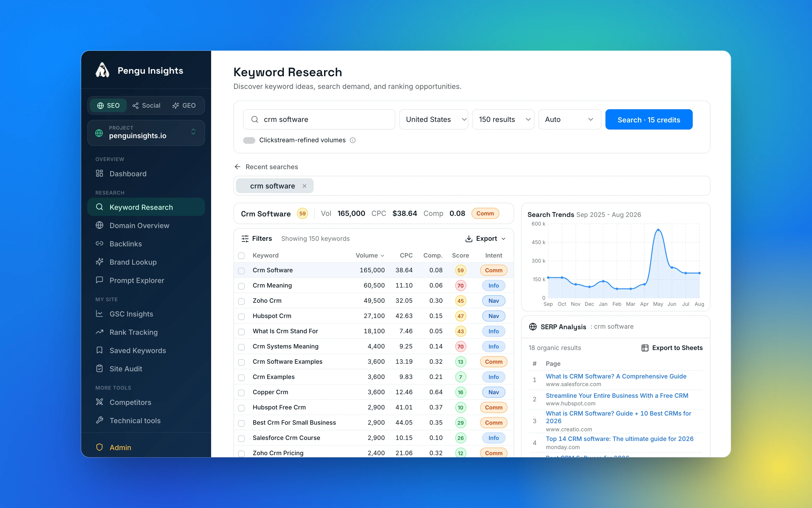Click score 70 badge for Crm Meaning

click(460, 285)
